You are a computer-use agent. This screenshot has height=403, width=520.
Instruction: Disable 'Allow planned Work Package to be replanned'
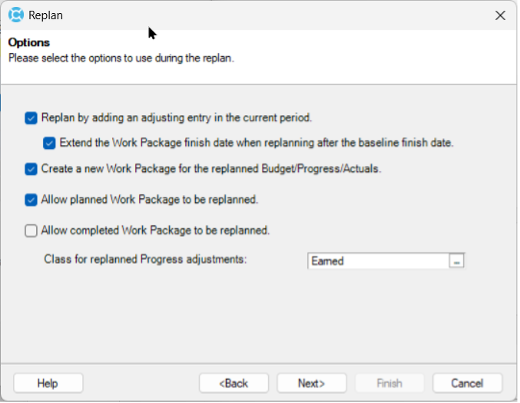point(31,200)
